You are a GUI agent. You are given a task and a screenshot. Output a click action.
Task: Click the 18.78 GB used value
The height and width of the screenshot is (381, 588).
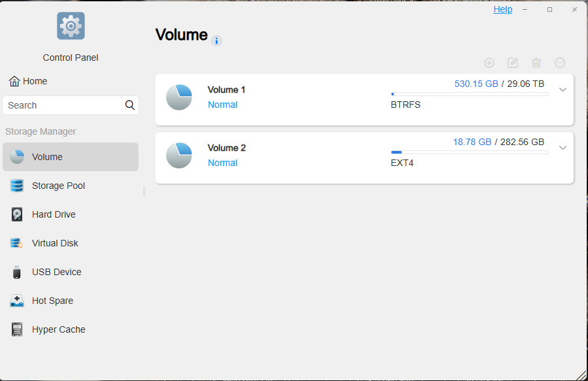pos(472,142)
